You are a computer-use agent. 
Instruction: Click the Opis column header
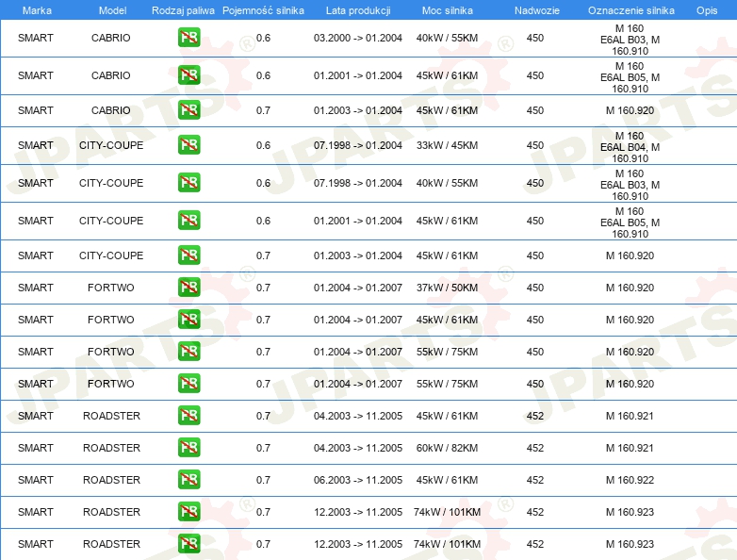click(x=706, y=9)
